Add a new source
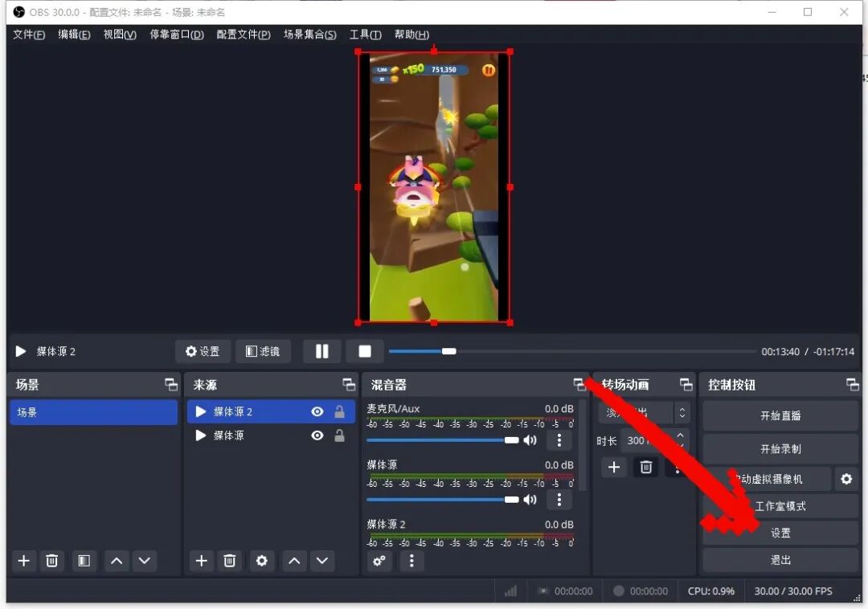Image resolution: width=868 pixels, height=609 pixels. (x=202, y=561)
